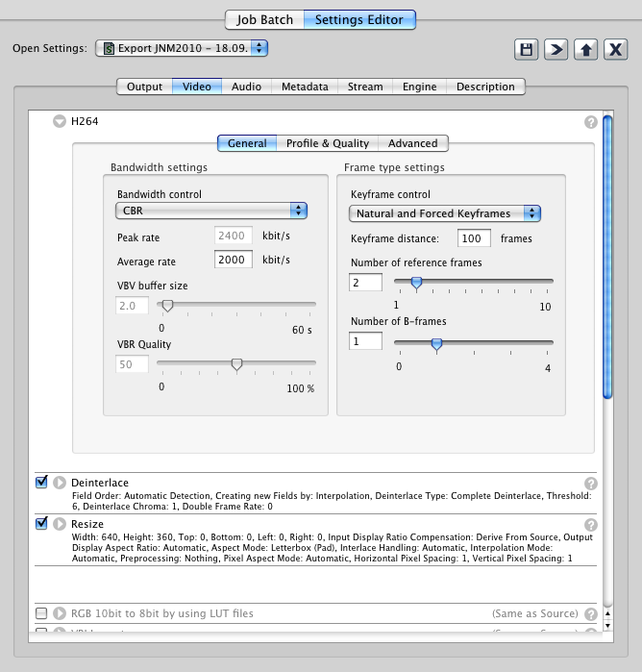Enable the RGB 10bit to 8bit LUT checkbox
The height and width of the screenshot is (672, 642).
click(x=41, y=613)
